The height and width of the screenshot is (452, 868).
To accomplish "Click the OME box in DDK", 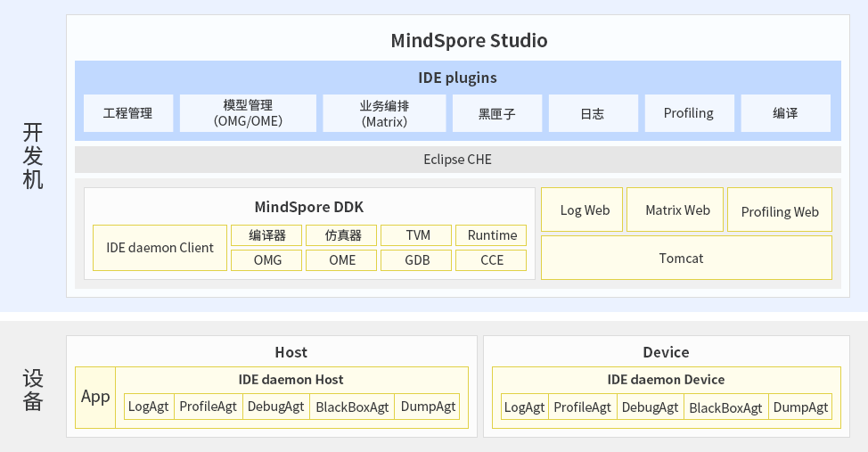I will pyautogui.click(x=341, y=260).
